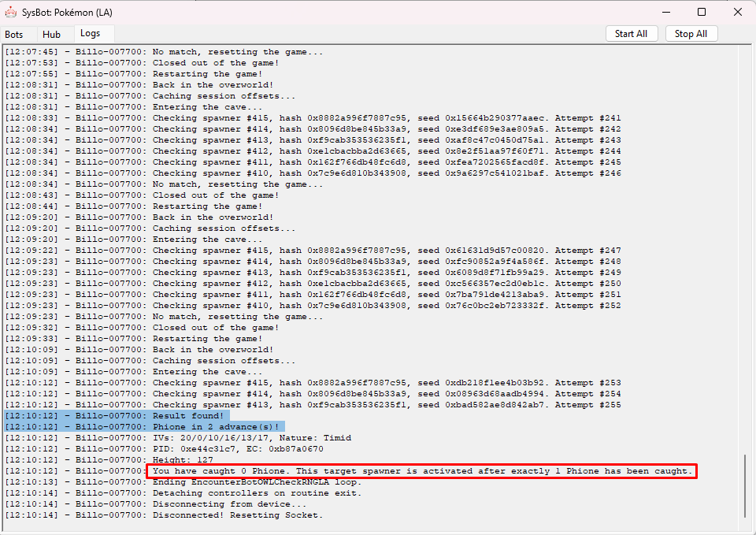756x535 pixels.
Task: Click the Attempt #255 log line
Action: pyautogui.click(x=313, y=405)
